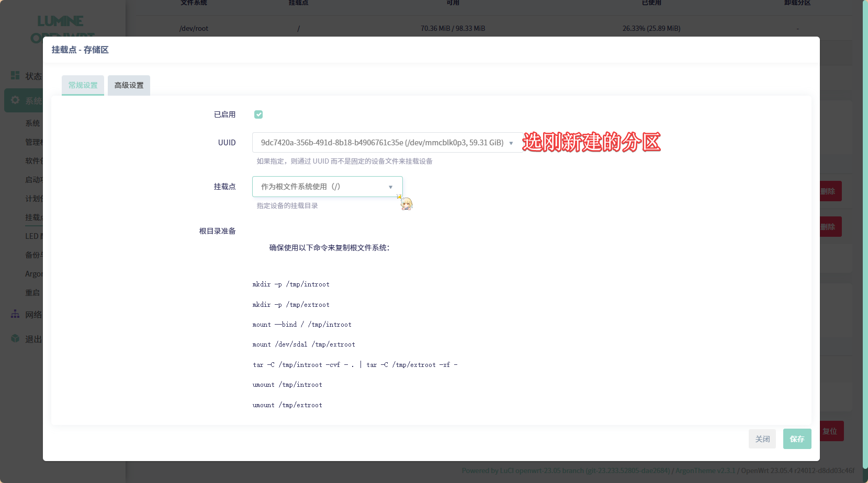Select the 常规设置 tab
Screen dimensions: 868x483
click(x=83, y=85)
